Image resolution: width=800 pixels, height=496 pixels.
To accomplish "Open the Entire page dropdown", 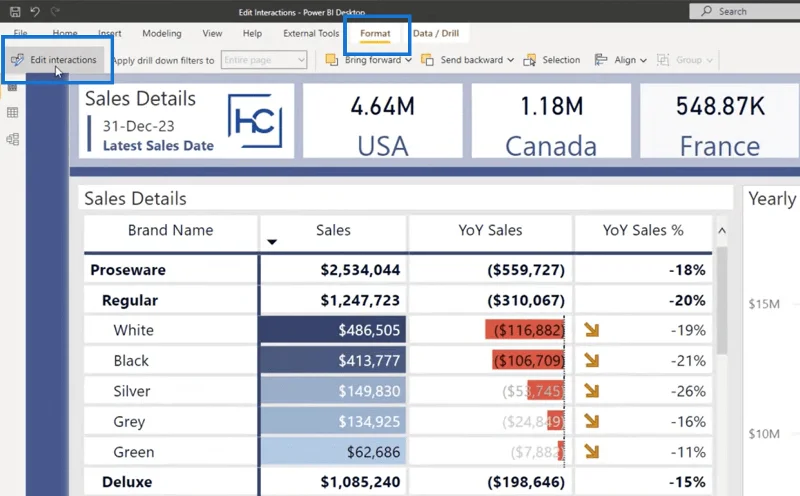I will click(264, 60).
